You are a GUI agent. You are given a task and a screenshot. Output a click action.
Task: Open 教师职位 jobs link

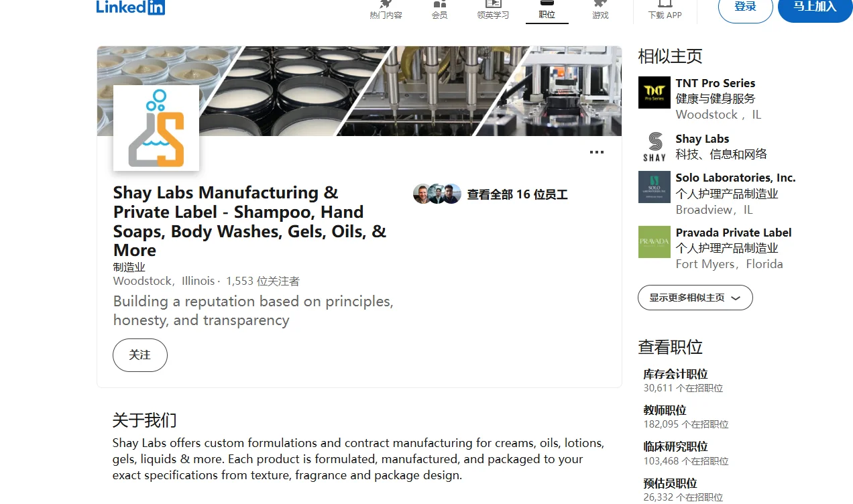pos(665,410)
